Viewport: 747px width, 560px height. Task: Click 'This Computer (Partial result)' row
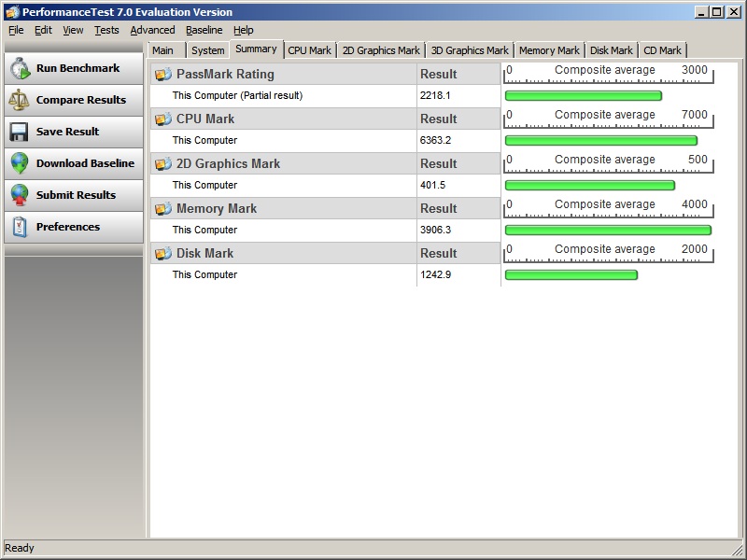pos(284,96)
